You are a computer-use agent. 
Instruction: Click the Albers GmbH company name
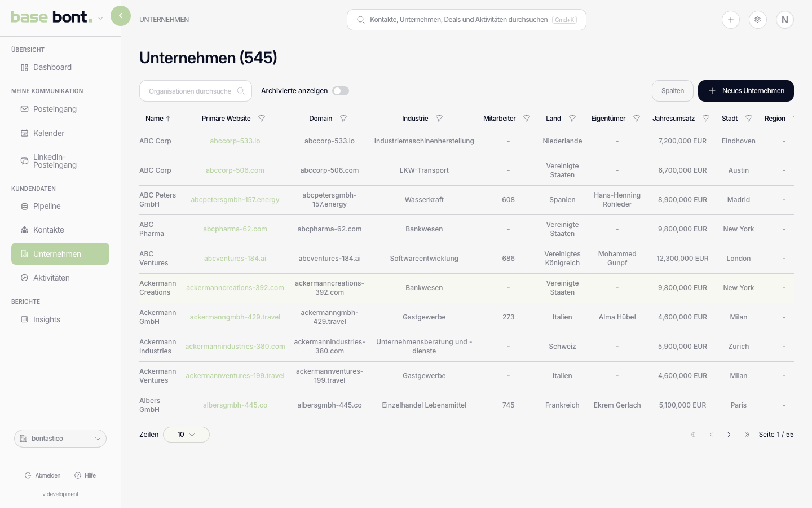tap(150, 405)
